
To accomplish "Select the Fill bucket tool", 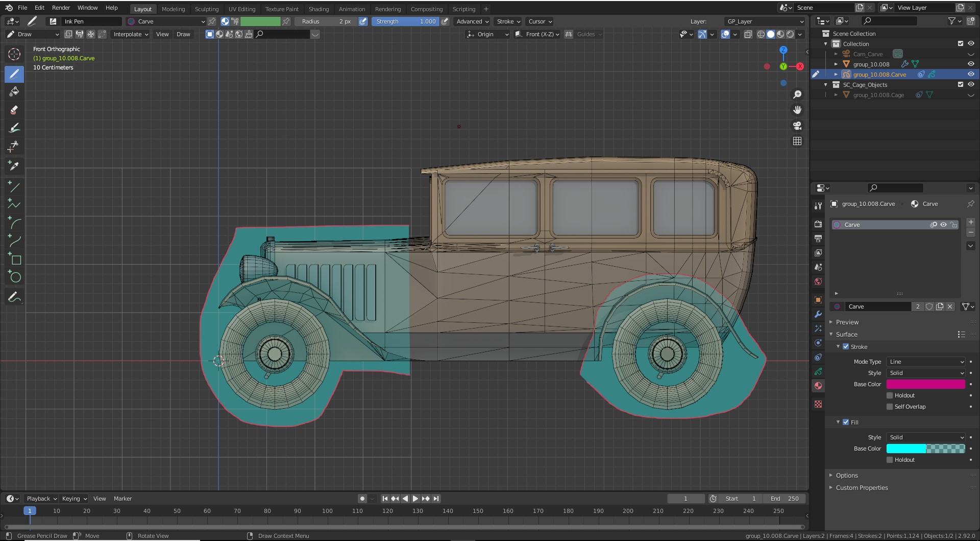I will [14, 92].
